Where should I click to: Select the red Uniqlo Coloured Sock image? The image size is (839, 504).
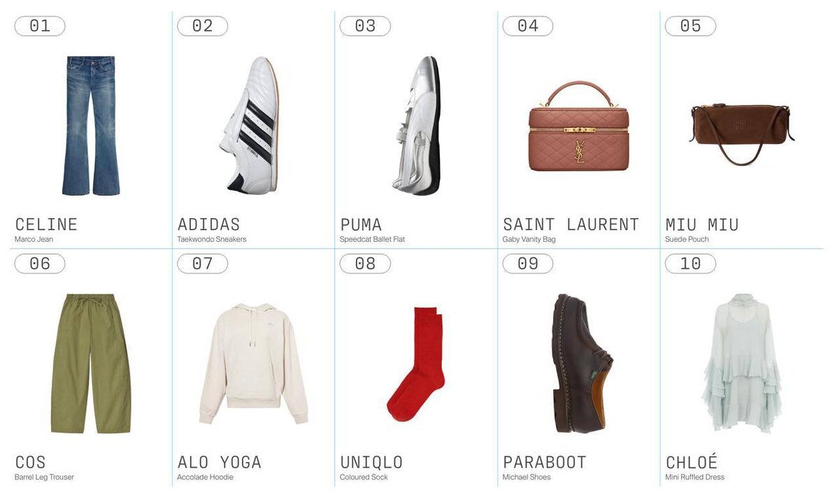click(416, 363)
